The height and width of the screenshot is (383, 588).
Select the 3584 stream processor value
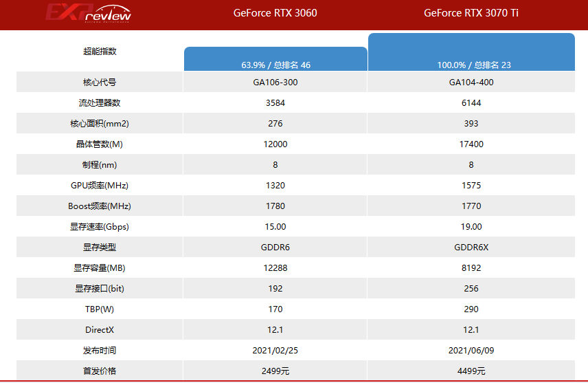tap(275, 103)
